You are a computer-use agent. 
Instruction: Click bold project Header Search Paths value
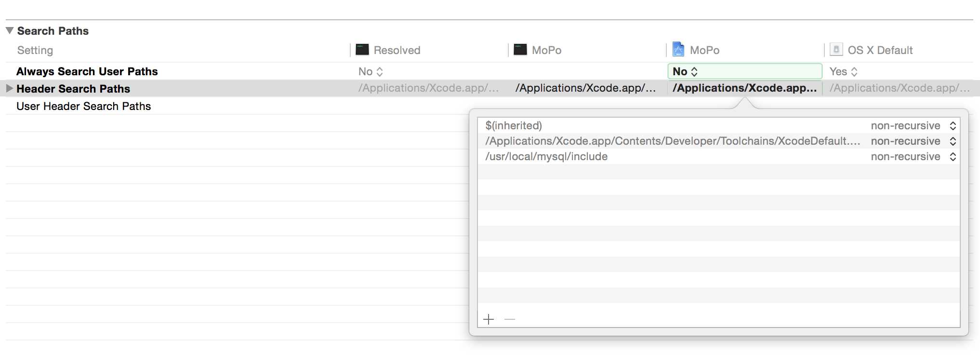coord(744,88)
